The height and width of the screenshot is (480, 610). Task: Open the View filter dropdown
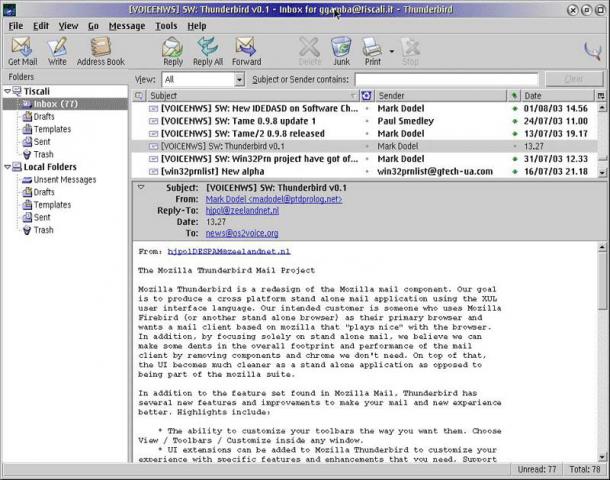click(240, 79)
